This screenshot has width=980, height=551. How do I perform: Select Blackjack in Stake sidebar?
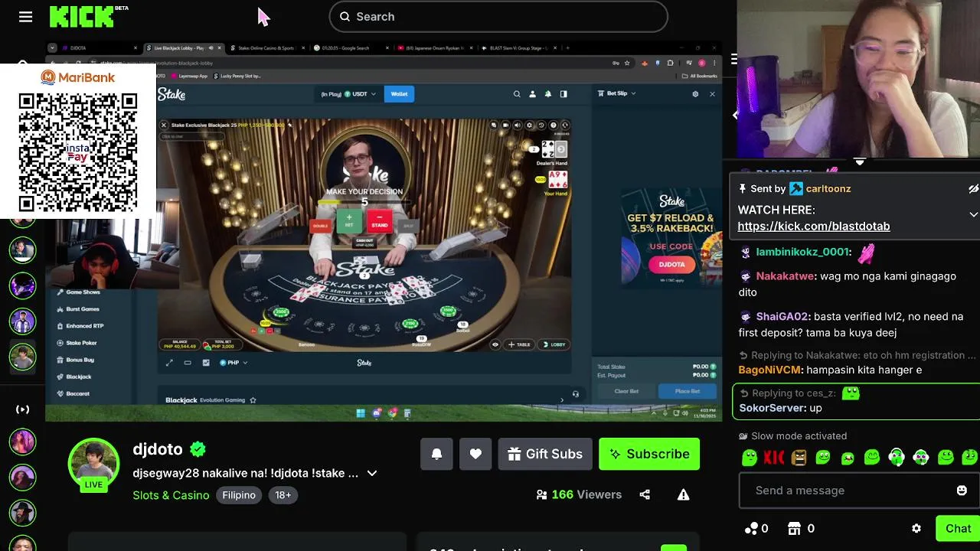[78, 377]
